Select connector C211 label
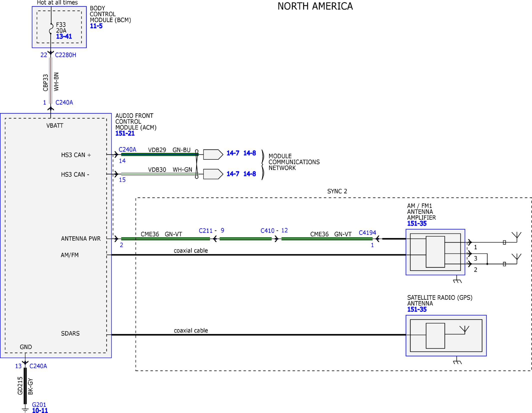This screenshot has width=532, height=413. pyautogui.click(x=206, y=231)
